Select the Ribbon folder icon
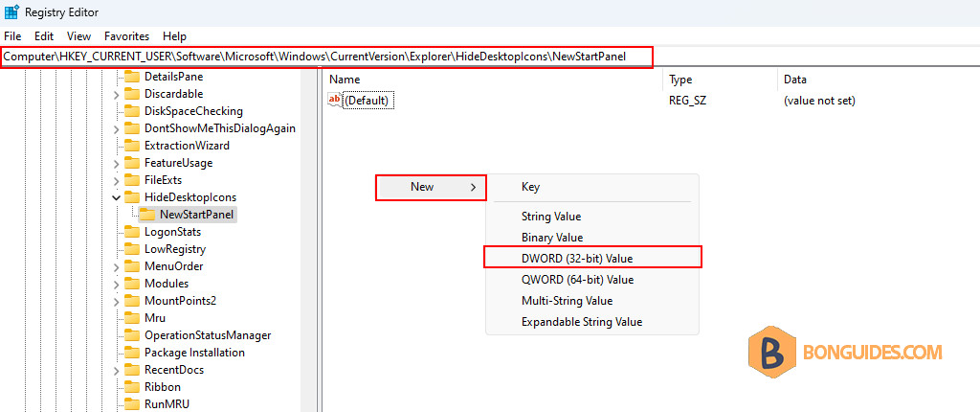 [132, 386]
